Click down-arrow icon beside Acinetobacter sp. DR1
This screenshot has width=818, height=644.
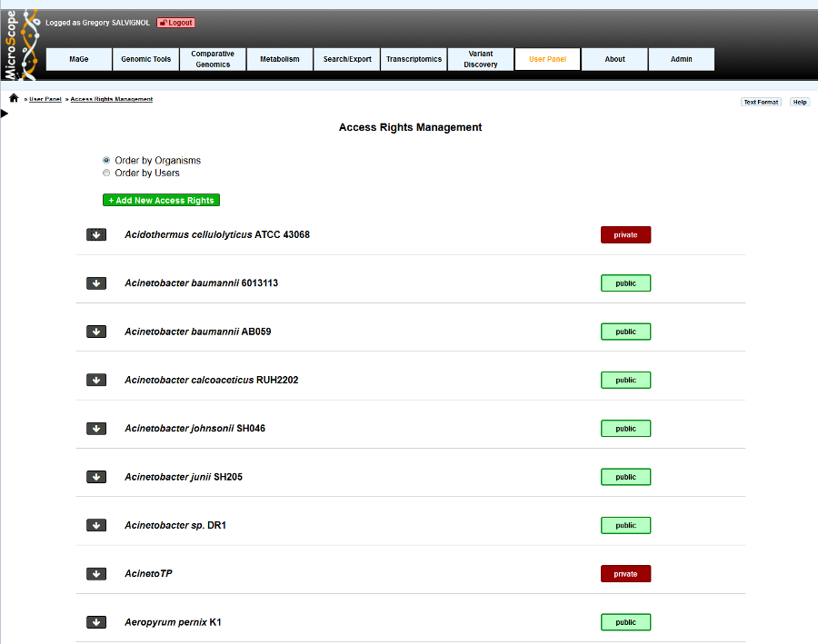96,525
